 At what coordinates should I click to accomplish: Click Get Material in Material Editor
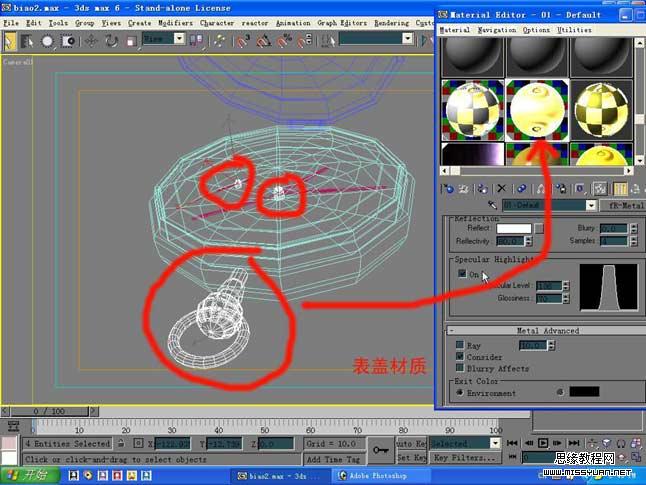pos(448,189)
